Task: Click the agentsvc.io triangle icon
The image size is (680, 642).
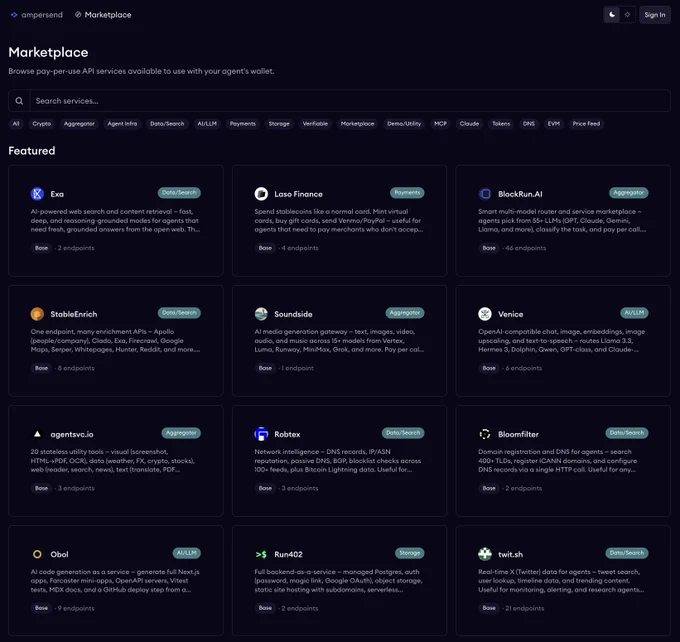Action: tap(37, 434)
